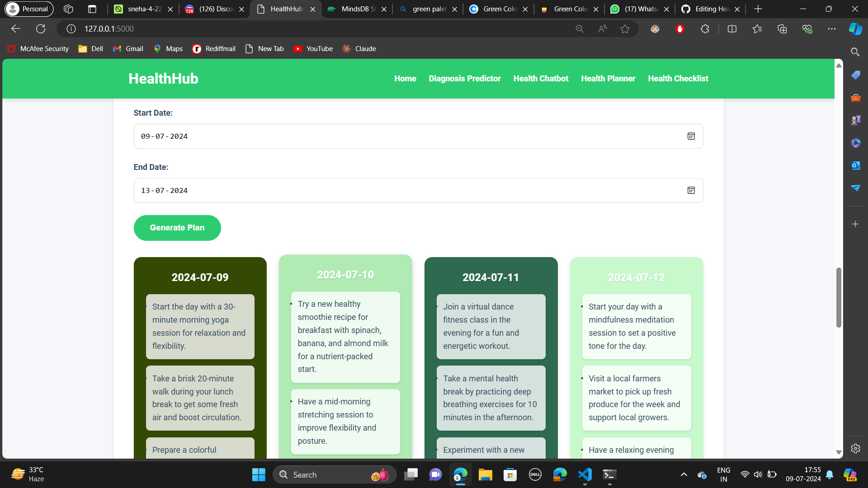Toggle reading aloud with Read aloud icon
The image size is (868, 488).
pos(602,28)
